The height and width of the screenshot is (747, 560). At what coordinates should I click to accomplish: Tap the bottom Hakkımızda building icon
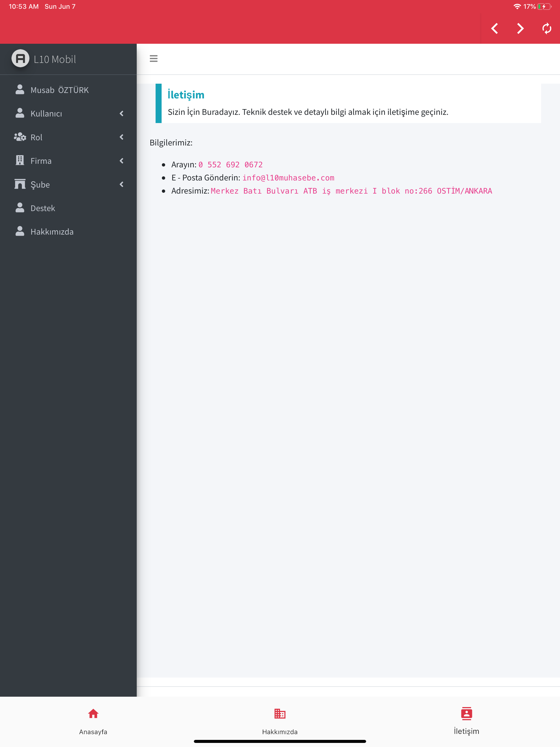pos(280,714)
